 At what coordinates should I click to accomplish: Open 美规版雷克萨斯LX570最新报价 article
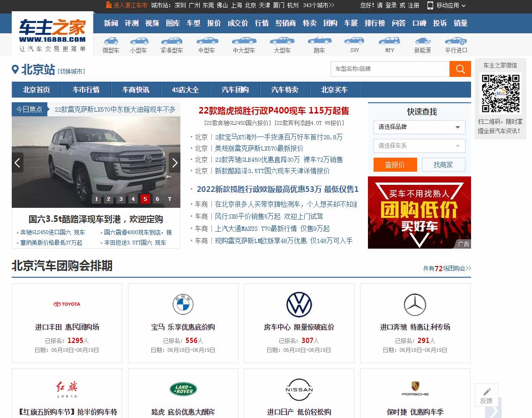coord(259,148)
